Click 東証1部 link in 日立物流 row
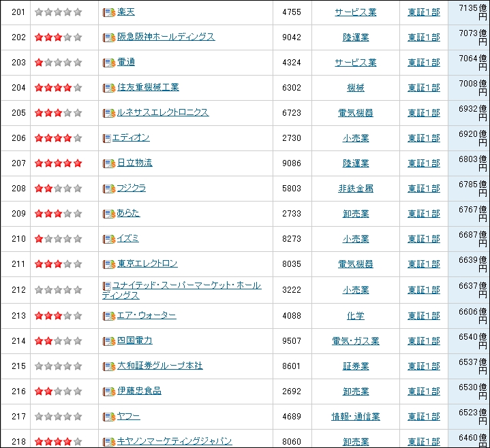This screenshot has width=490, height=448. coord(424,163)
